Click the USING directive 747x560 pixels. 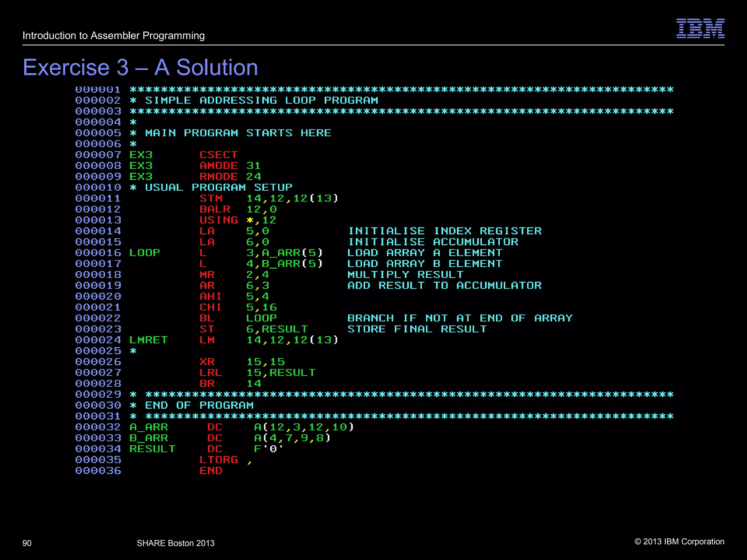point(218,220)
